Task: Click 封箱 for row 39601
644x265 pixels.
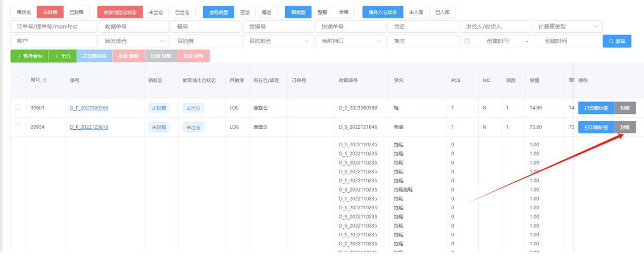Action: 625,108
